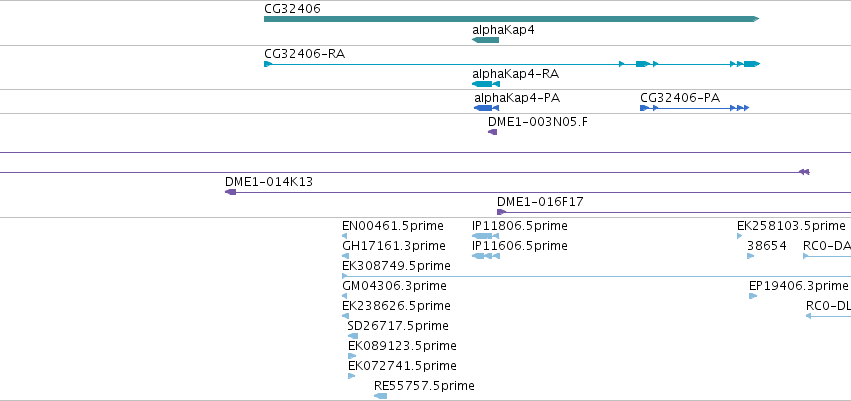Click the alphaKap4 gene arrow glyph
The height and width of the screenshot is (401, 851).
point(485,40)
